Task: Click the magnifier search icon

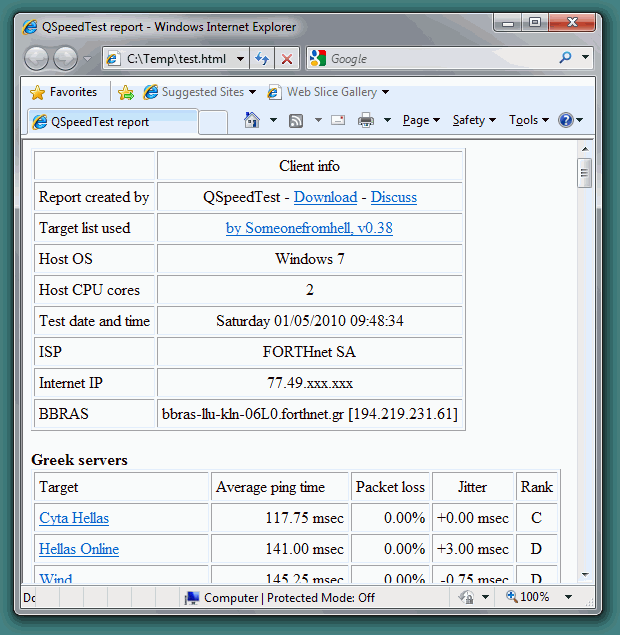Action: (565, 58)
